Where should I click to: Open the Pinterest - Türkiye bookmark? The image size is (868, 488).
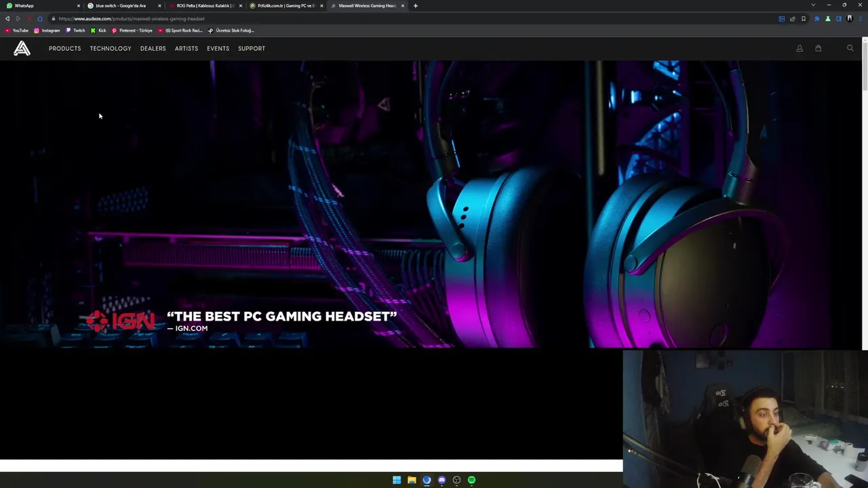point(132,30)
